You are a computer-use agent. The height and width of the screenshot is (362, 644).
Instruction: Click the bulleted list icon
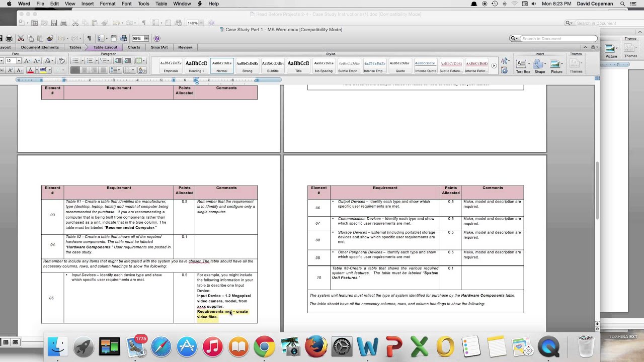[75, 60]
